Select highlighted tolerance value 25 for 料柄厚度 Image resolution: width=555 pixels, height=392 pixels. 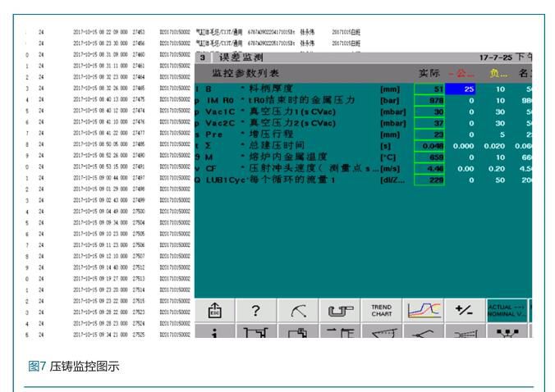pos(460,89)
